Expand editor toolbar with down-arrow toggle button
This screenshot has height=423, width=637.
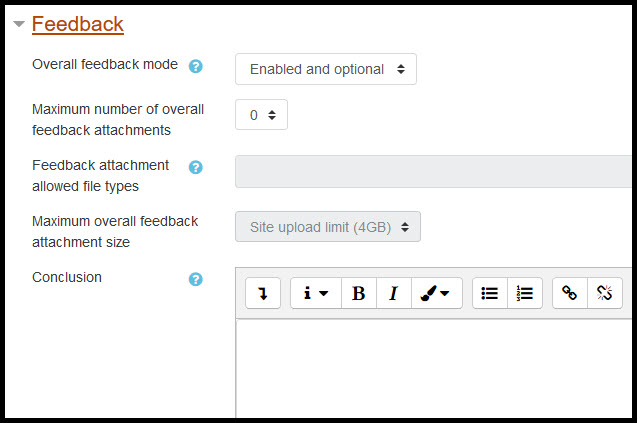[263, 293]
